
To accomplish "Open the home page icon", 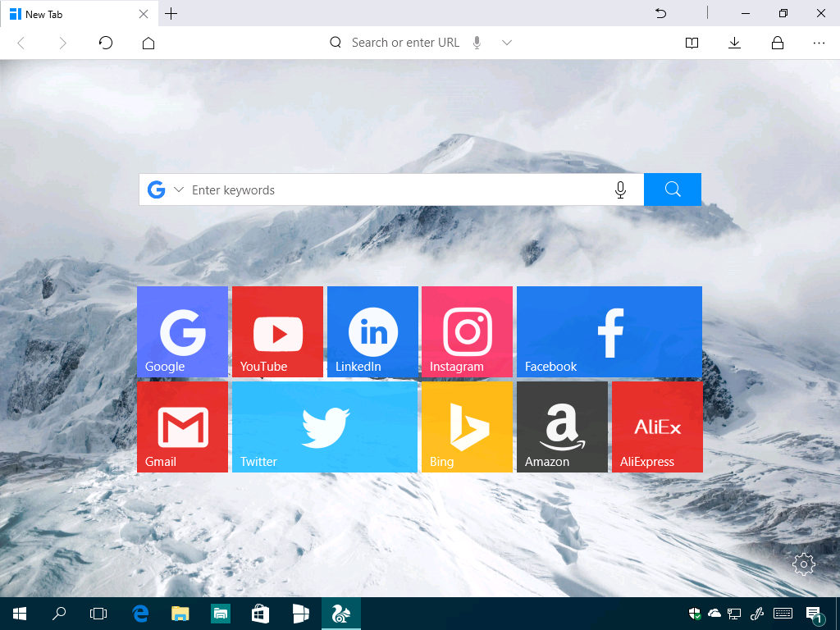I will (x=148, y=43).
